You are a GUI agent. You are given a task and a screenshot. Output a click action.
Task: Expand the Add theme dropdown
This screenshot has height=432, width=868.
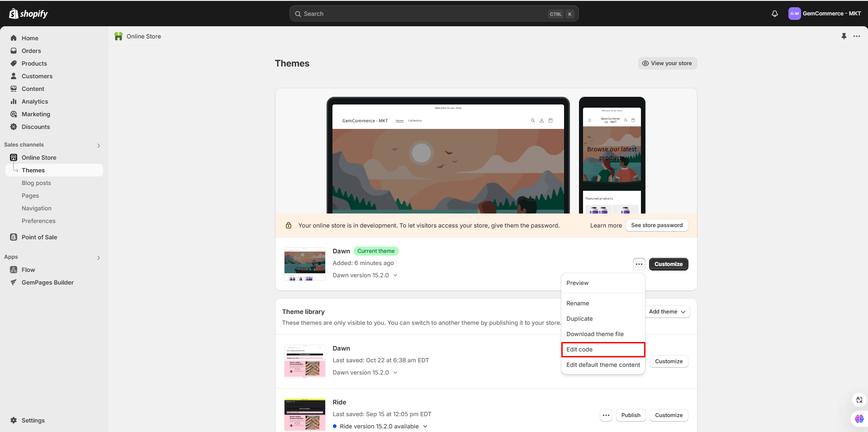[x=667, y=312]
